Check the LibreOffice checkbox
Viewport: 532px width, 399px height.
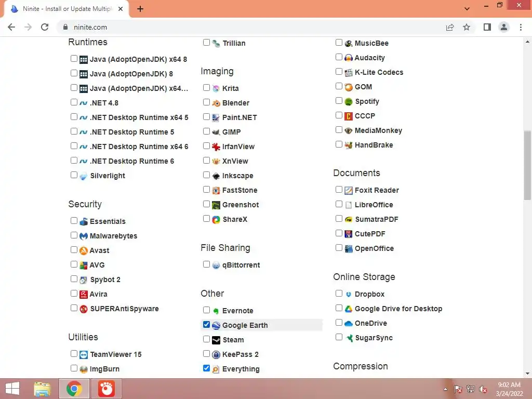pos(339,204)
